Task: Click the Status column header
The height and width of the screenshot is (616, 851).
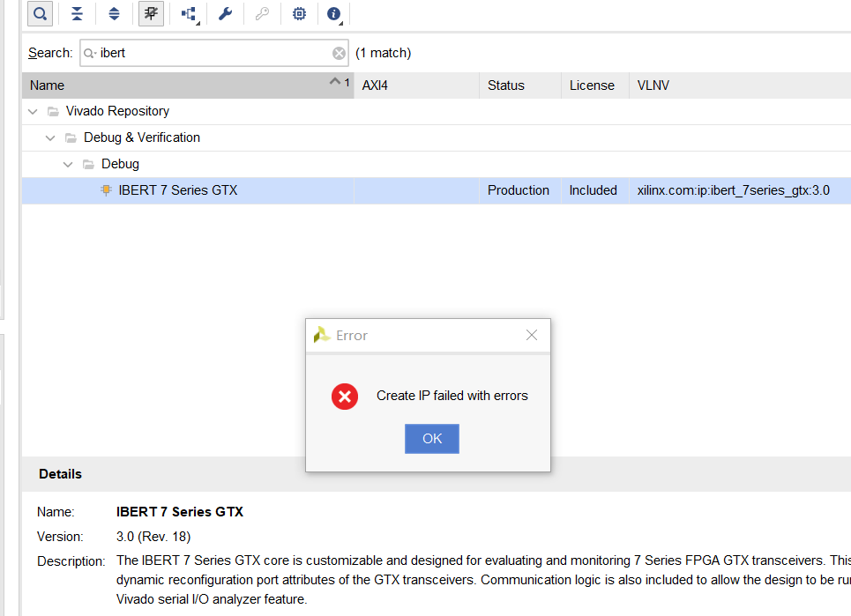Action: pos(520,85)
